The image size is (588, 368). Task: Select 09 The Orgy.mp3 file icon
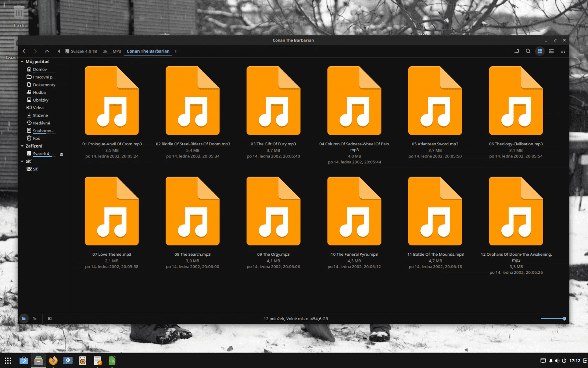click(x=273, y=211)
